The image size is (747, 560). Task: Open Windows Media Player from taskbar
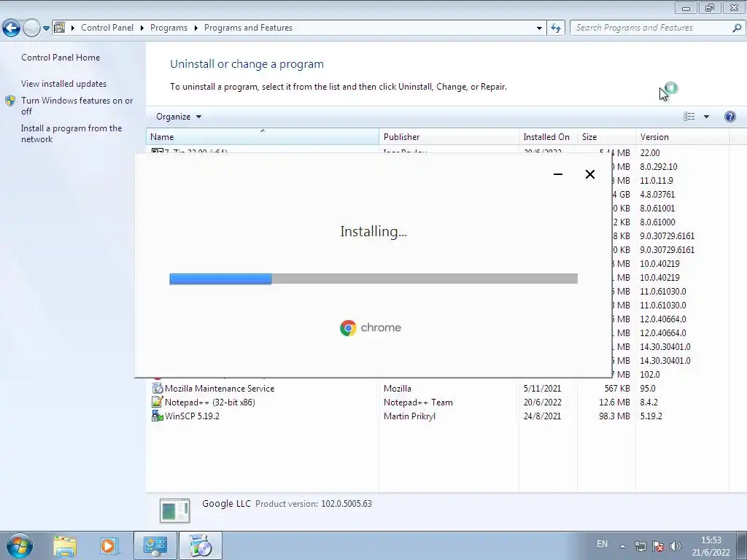(108, 545)
